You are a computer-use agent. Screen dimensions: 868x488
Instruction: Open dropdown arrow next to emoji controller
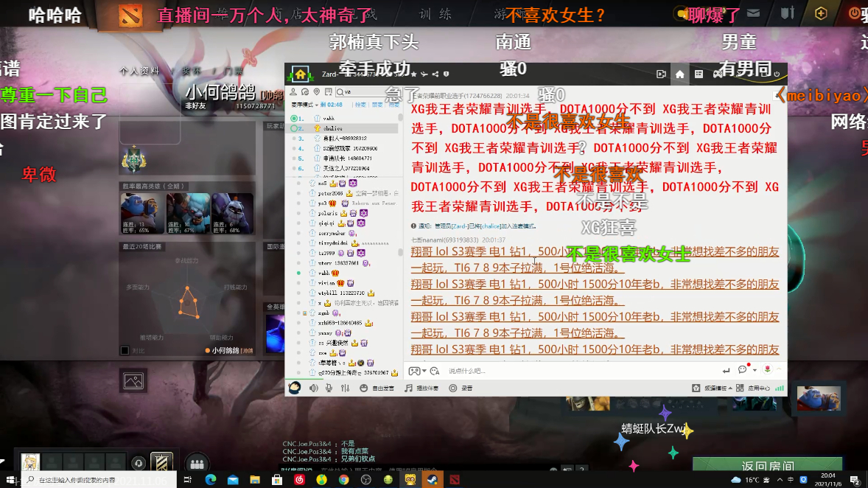(424, 371)
